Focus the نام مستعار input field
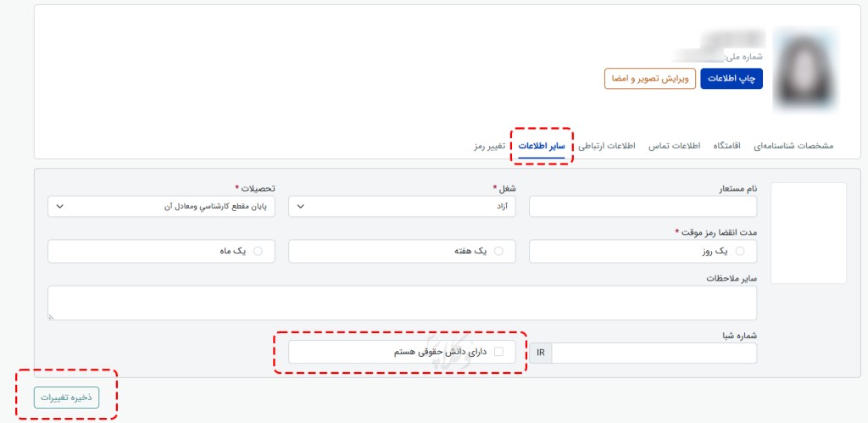The height and width of the screenshot is (423, 868). click(x=643, y=207)
